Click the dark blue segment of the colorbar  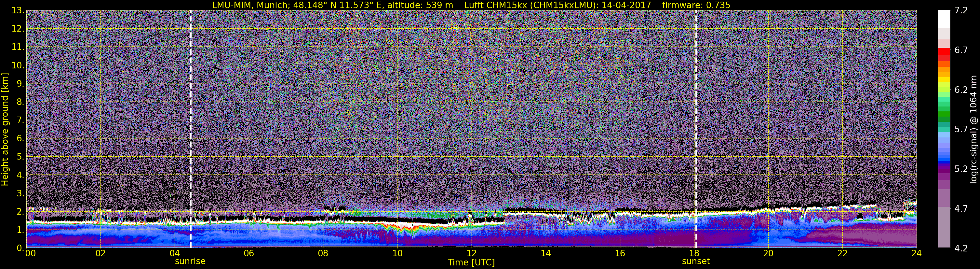point(944,162)
